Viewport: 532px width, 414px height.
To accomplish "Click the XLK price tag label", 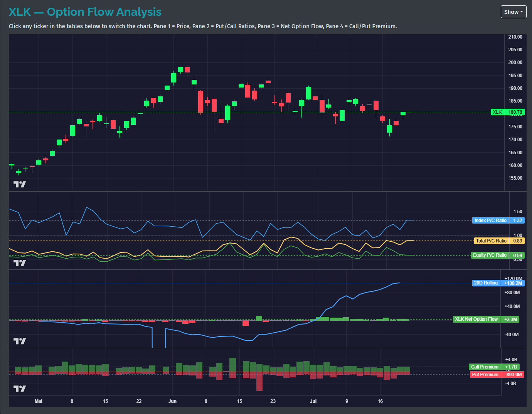I will coord(497,112).
